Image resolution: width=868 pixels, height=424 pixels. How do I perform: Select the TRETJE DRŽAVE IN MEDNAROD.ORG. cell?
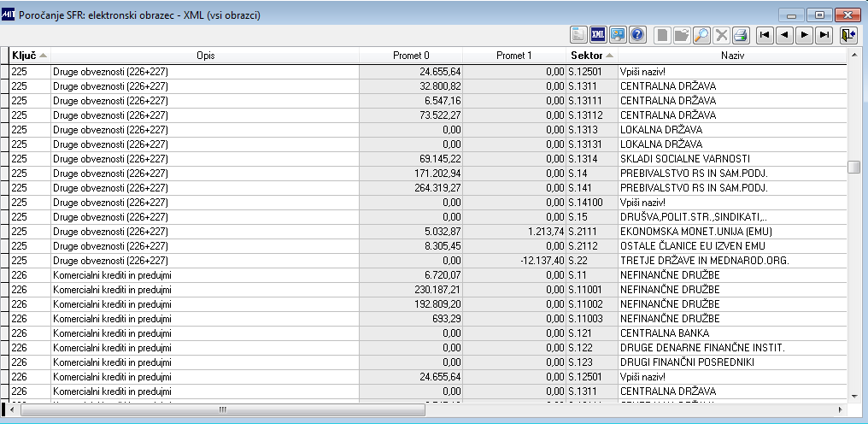pos(732,260)
